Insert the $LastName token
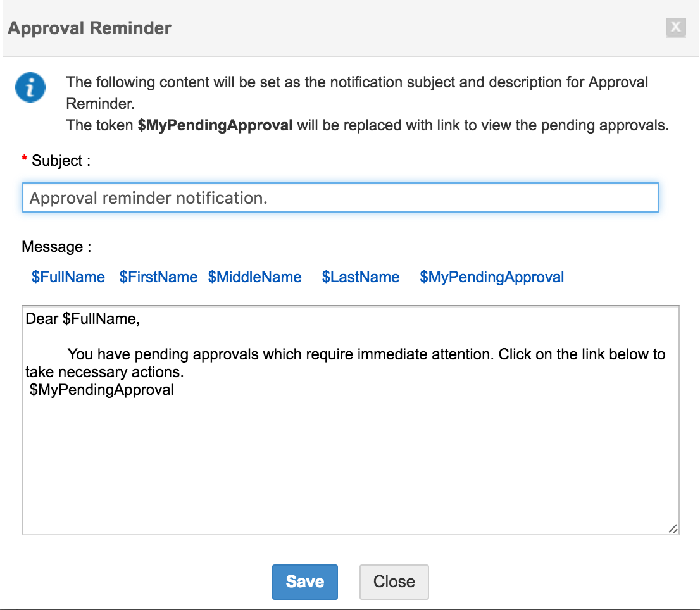Viewport: 700px width, 610px height. pyautogui.click(x=361, y=277)
